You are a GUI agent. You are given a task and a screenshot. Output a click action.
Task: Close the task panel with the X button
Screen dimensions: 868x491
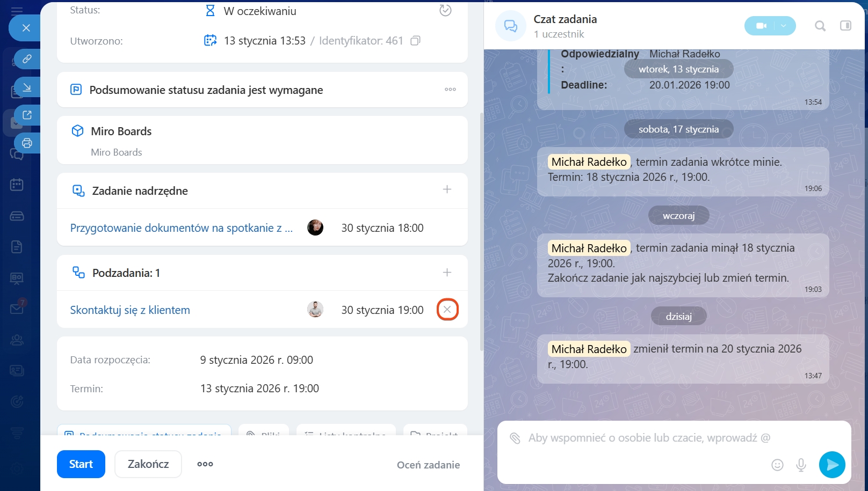pyautogui.click(x=26, y=28)
